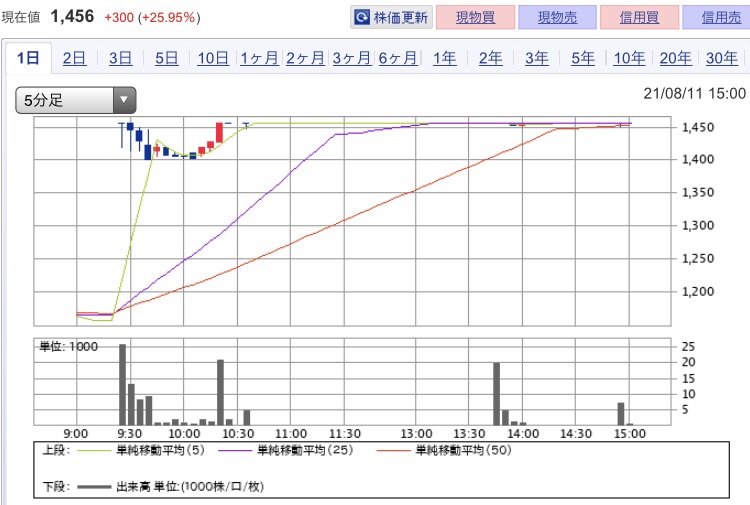Show the 2ヶ月 chart period
Viewport: 750px width, 505px height.
pos(305,58)
